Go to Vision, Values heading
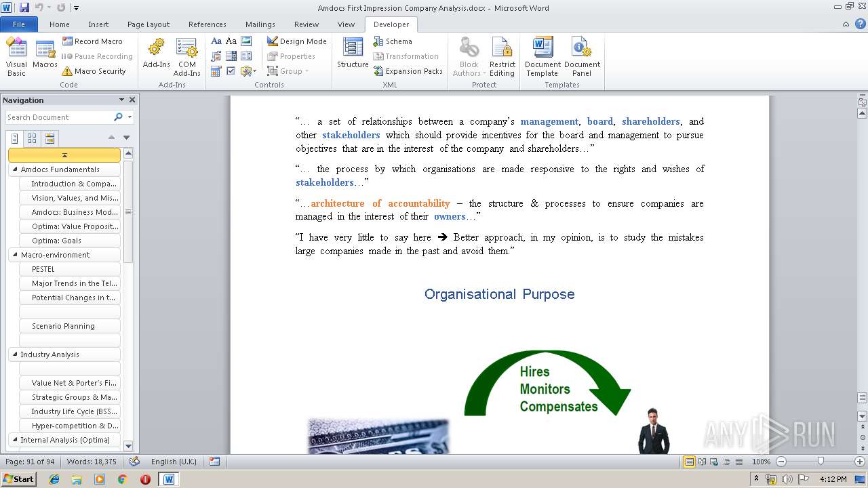 (70, 198)
